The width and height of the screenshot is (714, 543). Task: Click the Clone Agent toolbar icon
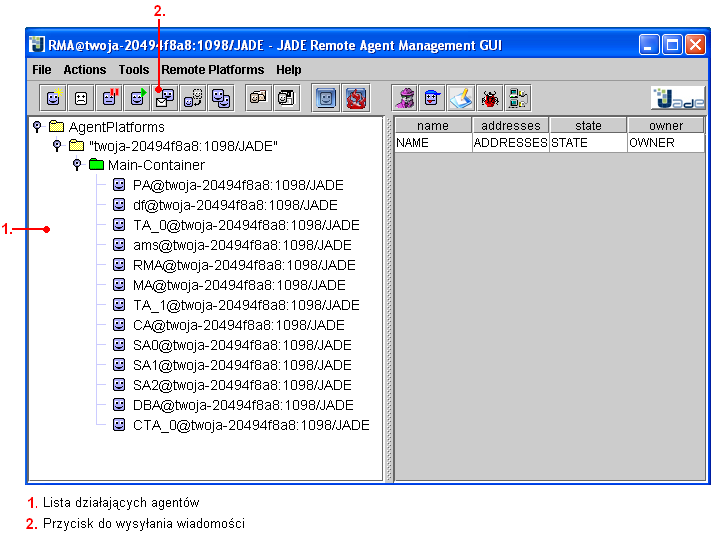[221, 98]
